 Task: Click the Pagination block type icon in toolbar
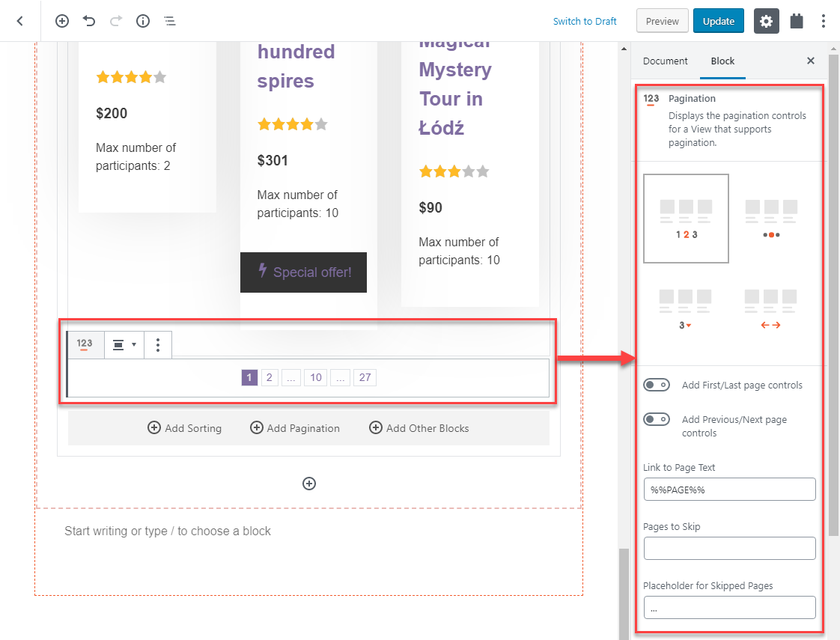click(85, 344)
